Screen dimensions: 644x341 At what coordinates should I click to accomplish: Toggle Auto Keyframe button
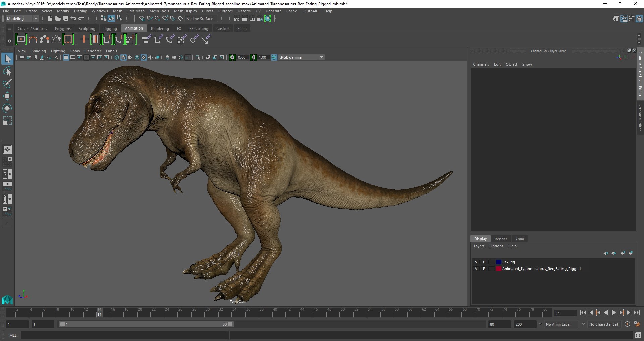coord(627,324)
